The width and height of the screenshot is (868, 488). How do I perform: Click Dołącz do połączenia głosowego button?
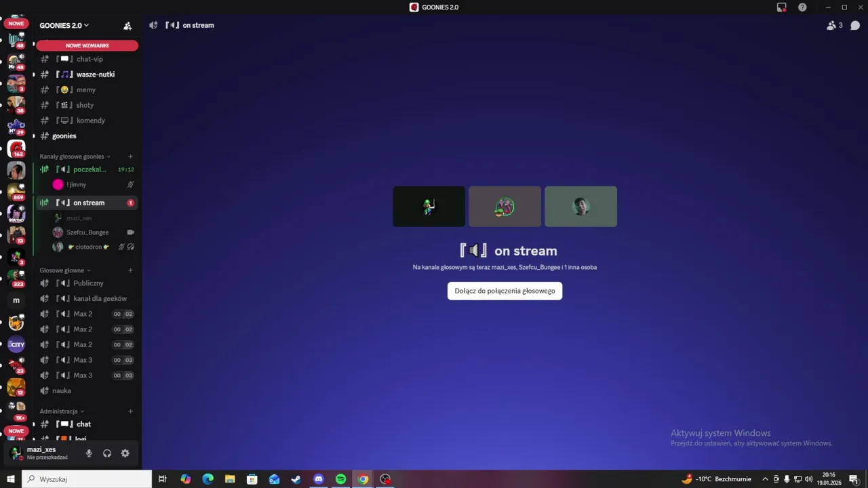505,291
